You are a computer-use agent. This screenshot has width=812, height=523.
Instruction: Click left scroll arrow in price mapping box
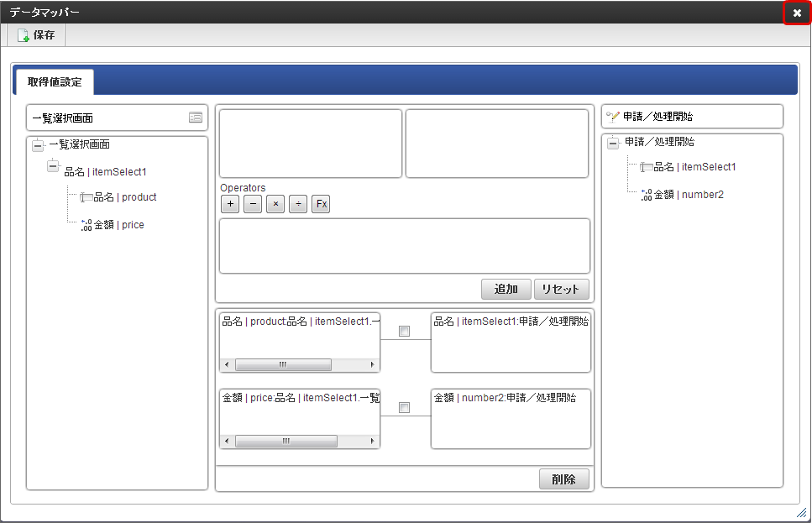pos(227,442)
